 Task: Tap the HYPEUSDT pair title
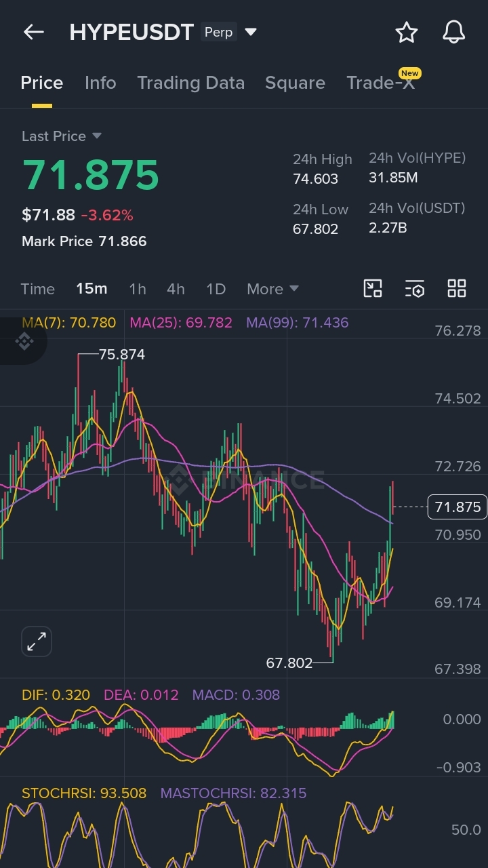pyautogui.click(x=131, y=32)
